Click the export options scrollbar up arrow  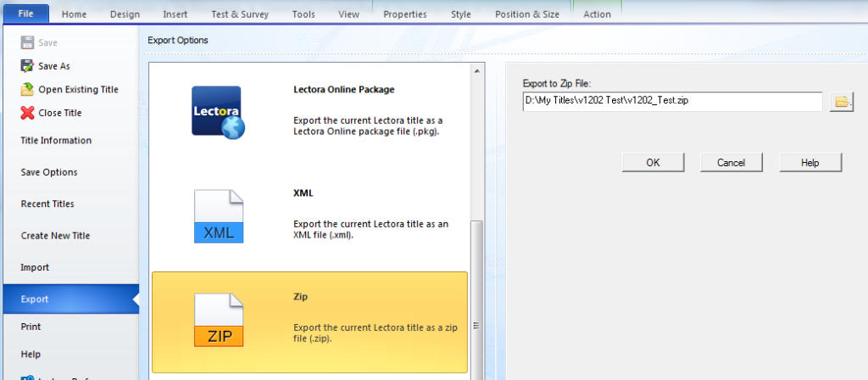coord(476,71)
